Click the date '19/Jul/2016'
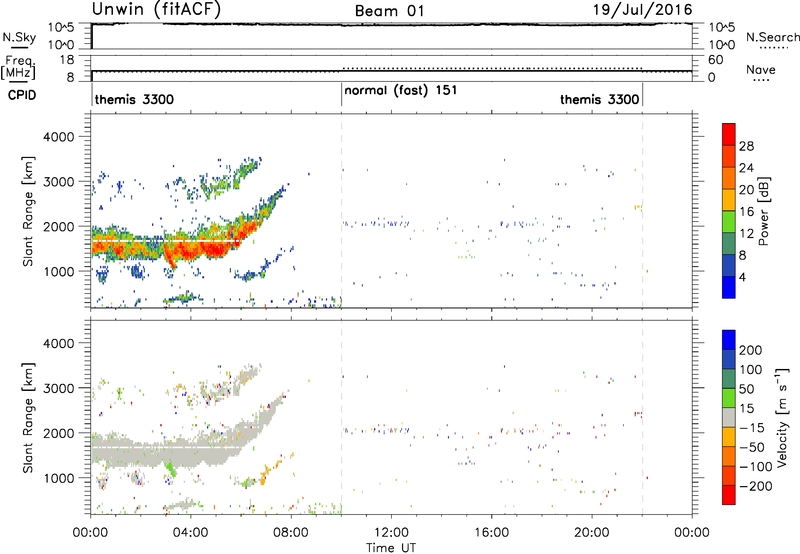800x554 pixels. coord(642,10)
